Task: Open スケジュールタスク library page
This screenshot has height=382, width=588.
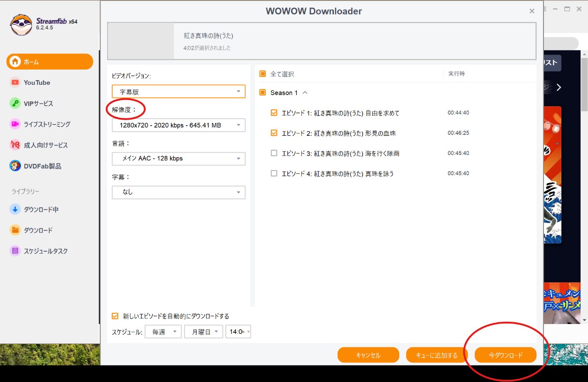Action: click(45, 251)
